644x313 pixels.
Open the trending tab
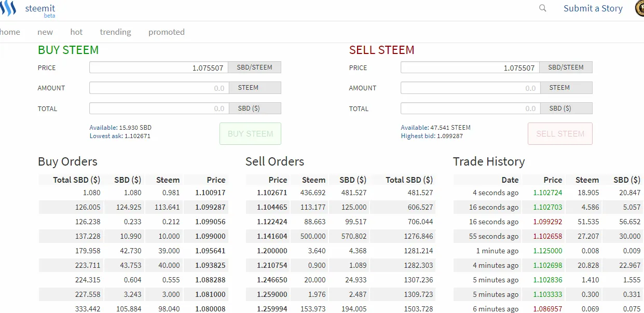pos(115,32)
